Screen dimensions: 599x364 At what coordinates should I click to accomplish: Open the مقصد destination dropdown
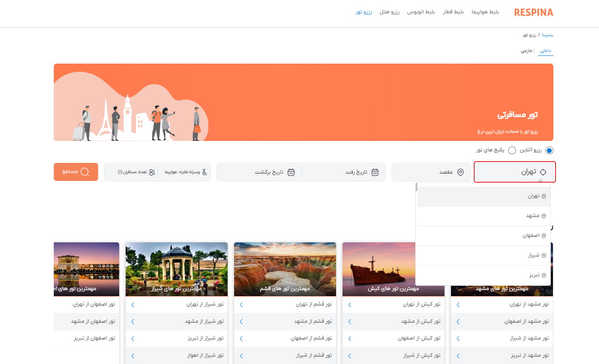point(430,172)
